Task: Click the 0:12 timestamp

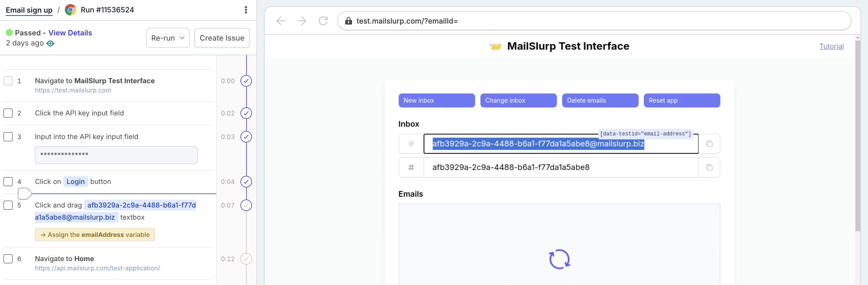Action: 228,259
